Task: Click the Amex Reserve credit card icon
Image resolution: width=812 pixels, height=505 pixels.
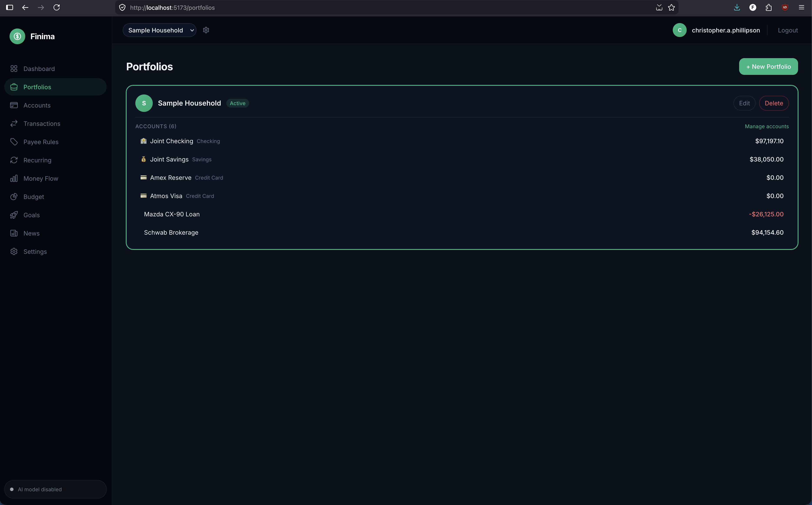Action: 144,178
